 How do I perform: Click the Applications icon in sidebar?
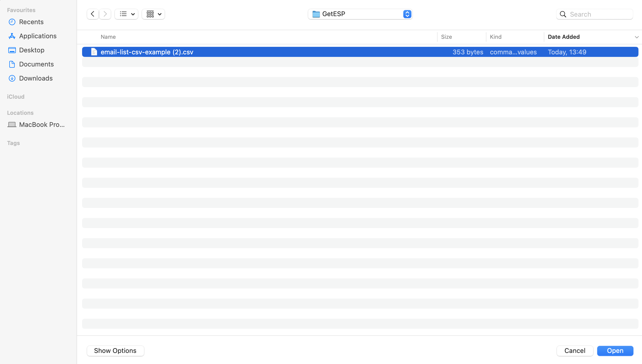point(12,36)
